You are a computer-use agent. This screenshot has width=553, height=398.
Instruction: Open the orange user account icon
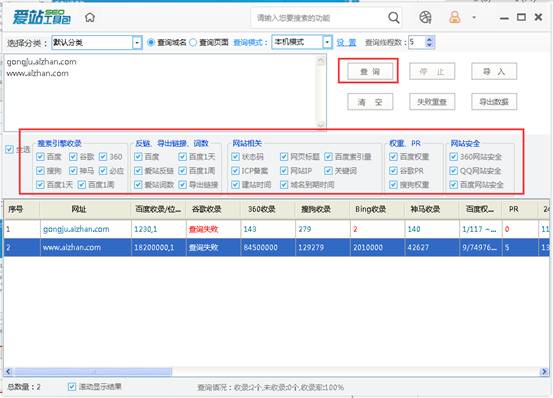click(454, 17)
